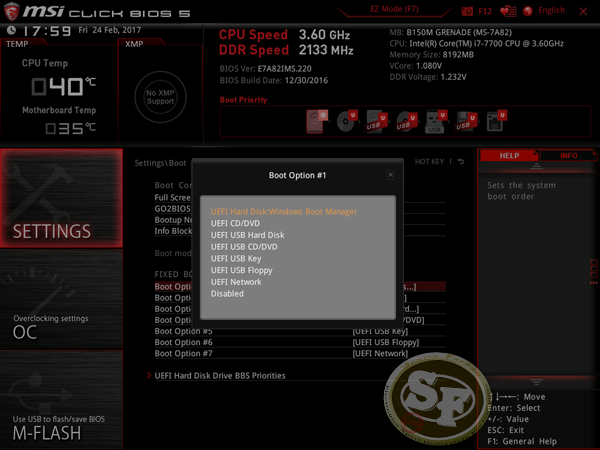
Task: Click the USB CD/DVD boot priority icon
Action: [x=406, y=122]
